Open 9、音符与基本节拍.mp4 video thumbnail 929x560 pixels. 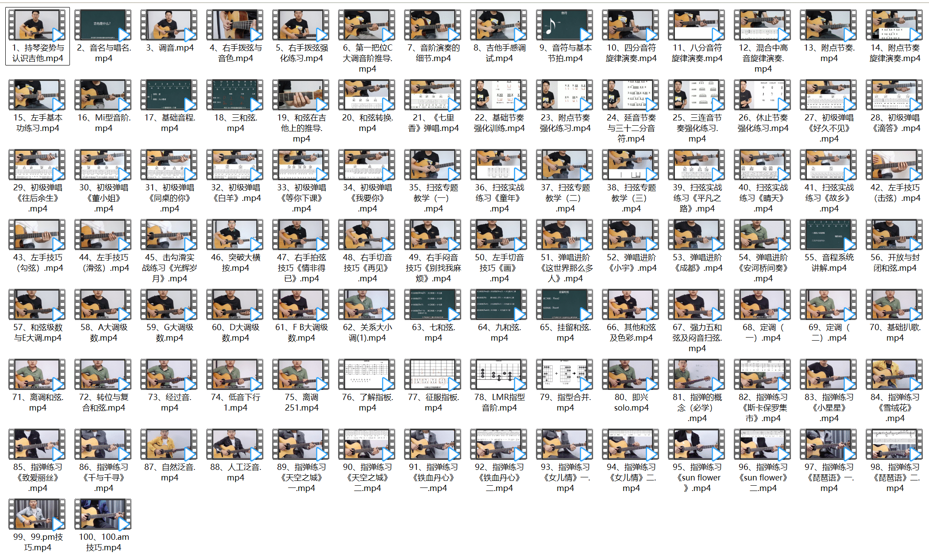[565, 25]
